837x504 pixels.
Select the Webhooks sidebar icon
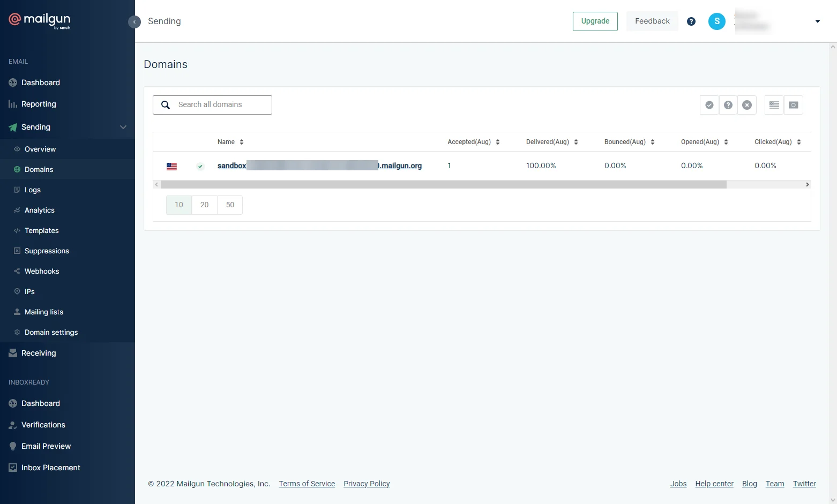(x=17, y=271)
